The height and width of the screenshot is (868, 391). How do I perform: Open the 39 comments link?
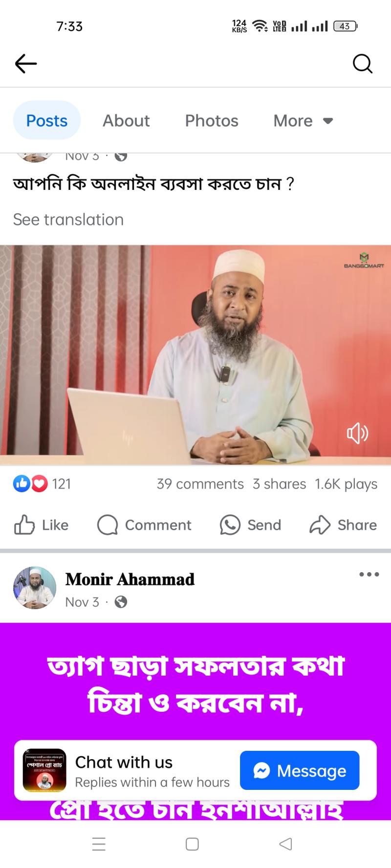tap(200, 484)
